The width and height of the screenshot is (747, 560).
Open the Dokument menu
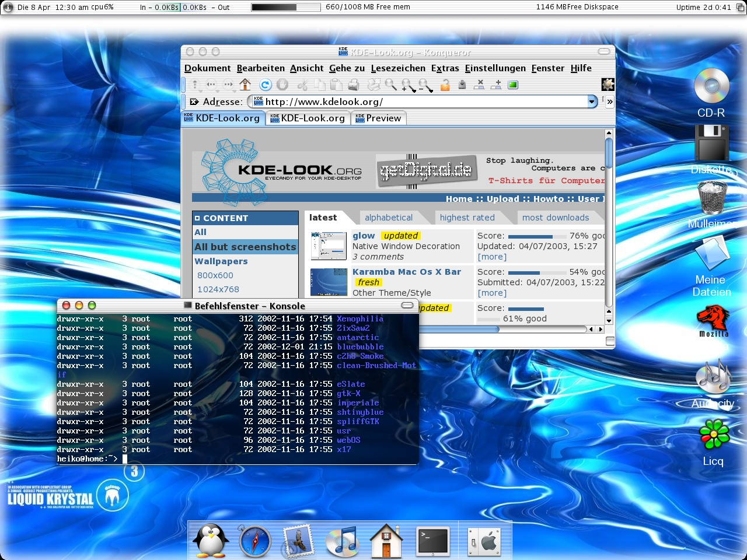[207, 68]
